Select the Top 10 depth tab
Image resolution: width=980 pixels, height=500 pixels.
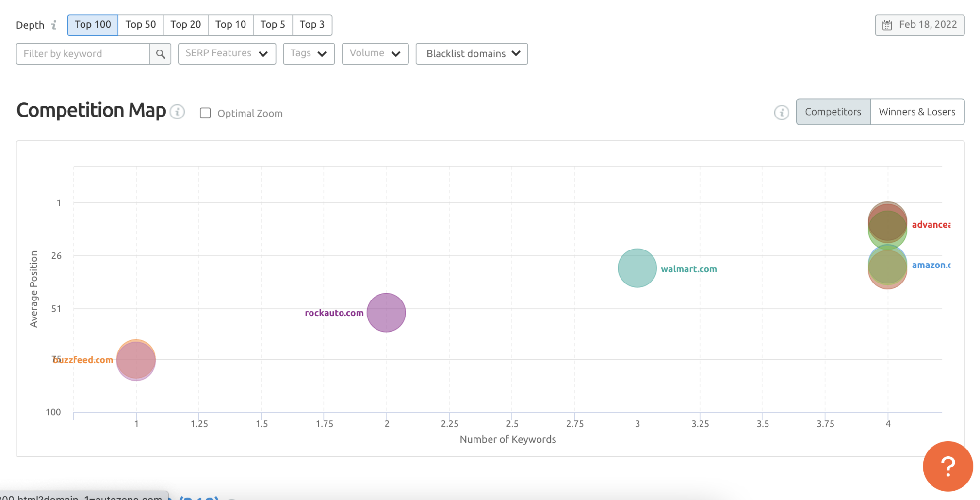point(231,25)
